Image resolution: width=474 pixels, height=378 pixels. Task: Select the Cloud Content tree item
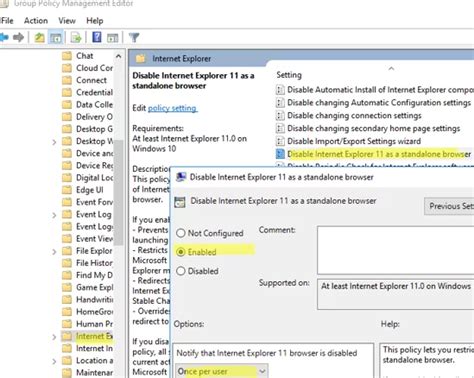point(94,68)
